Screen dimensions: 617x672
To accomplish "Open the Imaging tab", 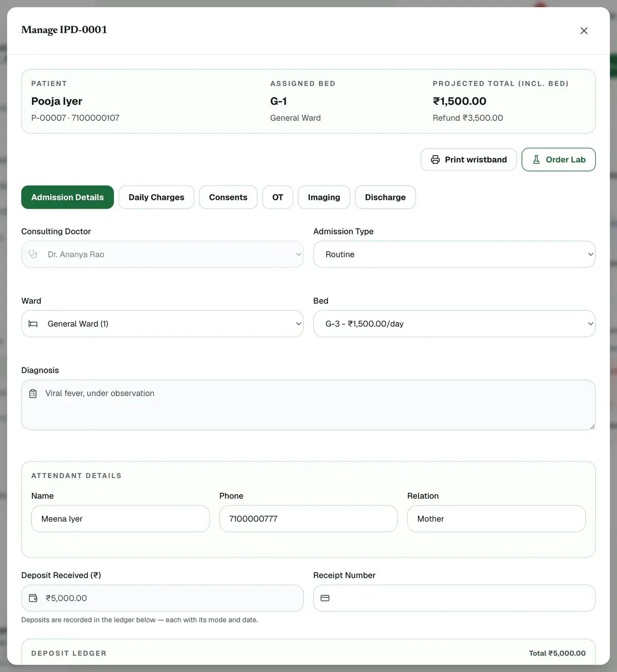I will (324, 197).
